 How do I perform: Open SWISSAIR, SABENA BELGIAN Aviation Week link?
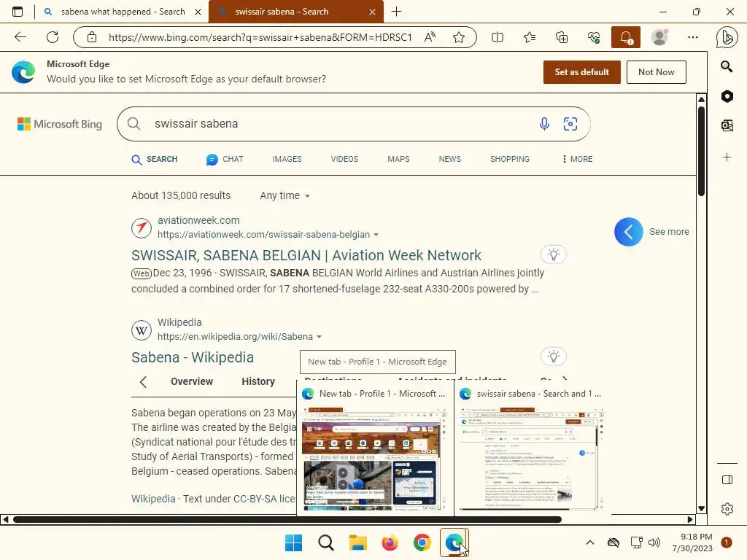click(306, 255)
